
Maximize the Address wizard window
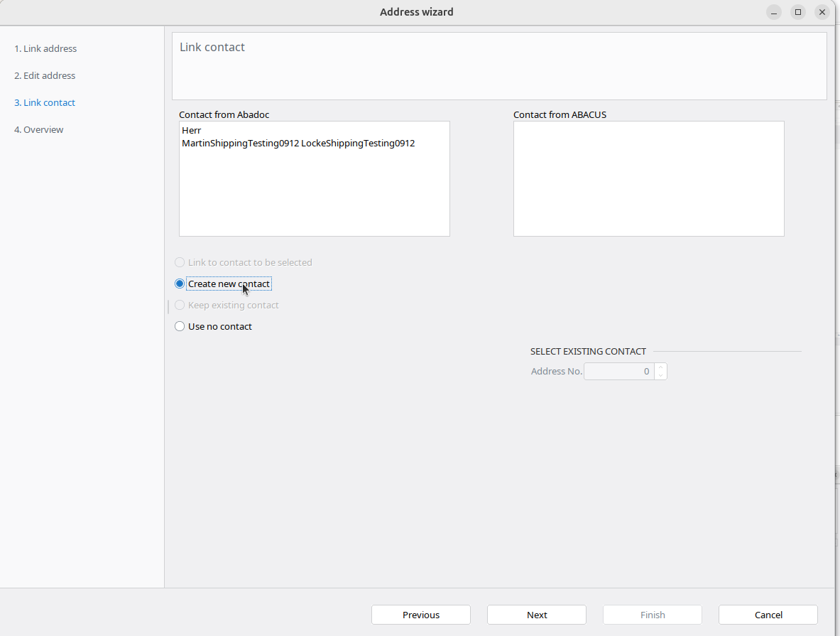[798, 12]
